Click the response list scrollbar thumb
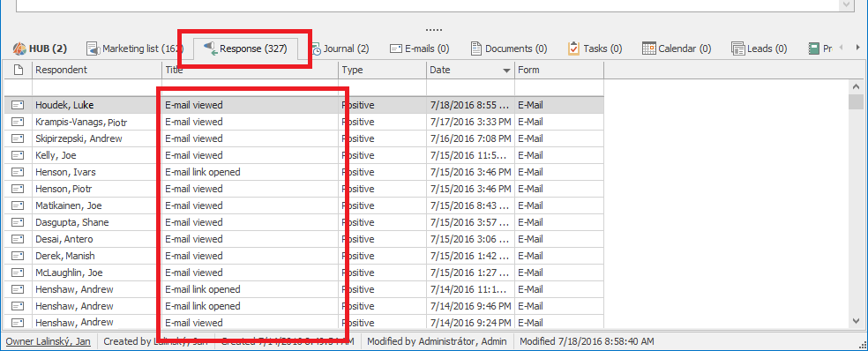 856,102
